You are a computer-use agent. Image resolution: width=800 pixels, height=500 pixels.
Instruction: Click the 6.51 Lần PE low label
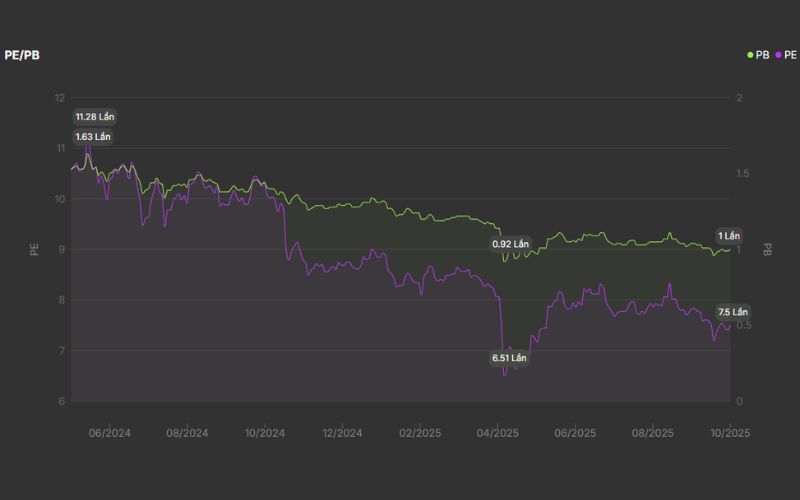pyautogui.click(x=509, y=357)
